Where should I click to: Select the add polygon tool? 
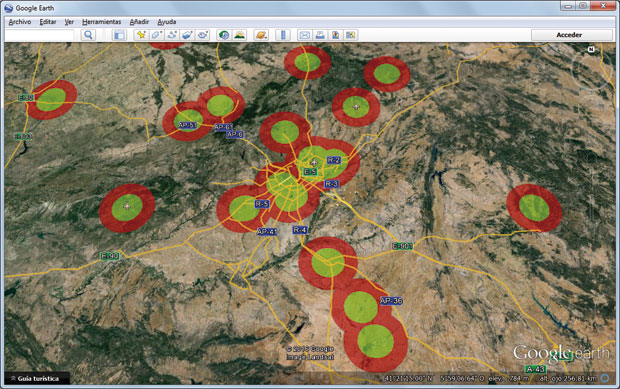(157, 35)
